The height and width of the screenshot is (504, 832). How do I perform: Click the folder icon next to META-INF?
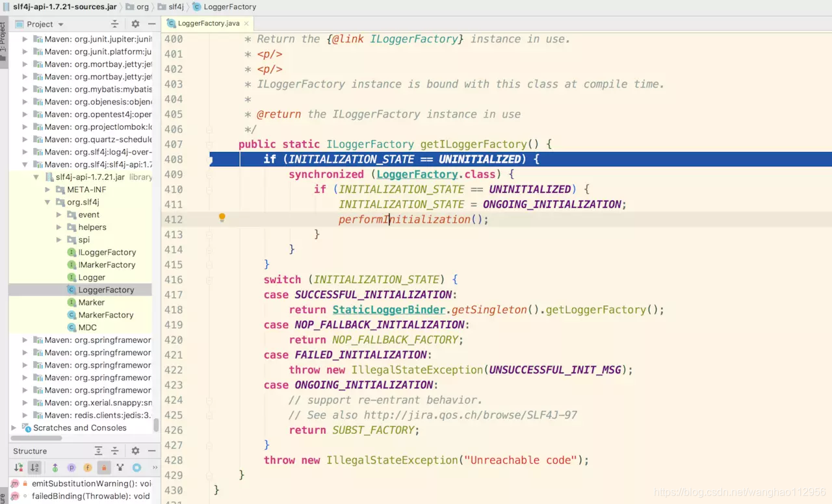click(60, 190)
